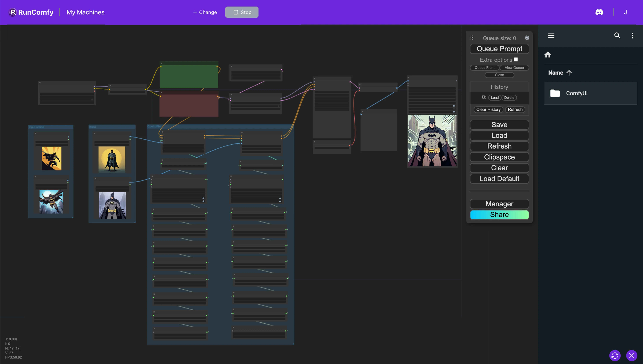Click the Manager icon button

[499, 204]
